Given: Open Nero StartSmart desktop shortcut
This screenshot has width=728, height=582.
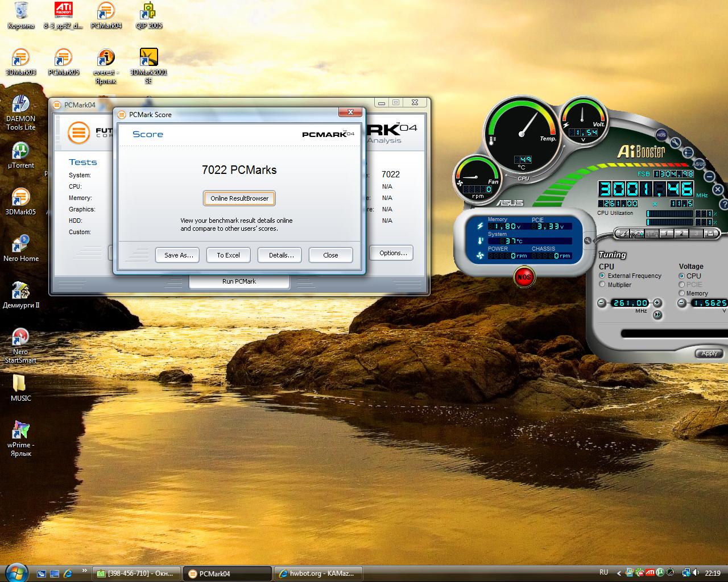Looking at the screenshot, I should coord(20,346).
